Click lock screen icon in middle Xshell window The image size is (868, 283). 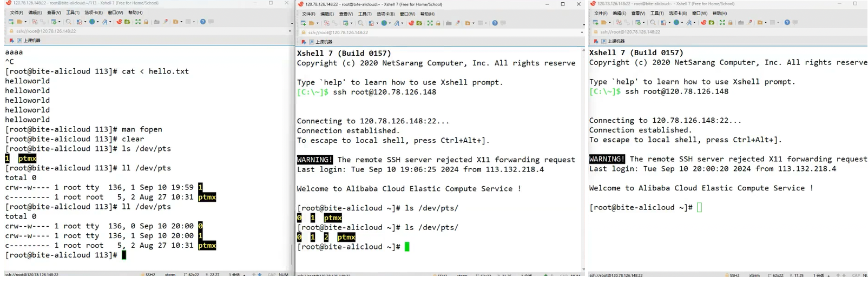(438, 23)
